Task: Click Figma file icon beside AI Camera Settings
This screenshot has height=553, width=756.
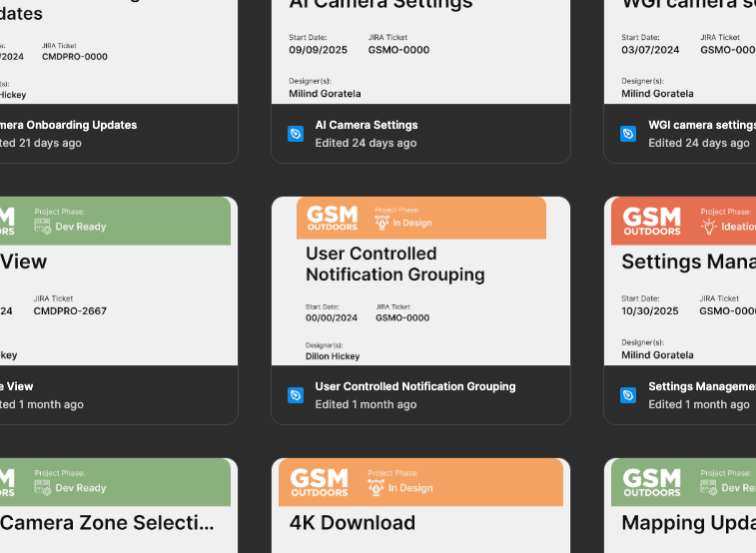Action: pyautogui.click(x=296, y=134)
